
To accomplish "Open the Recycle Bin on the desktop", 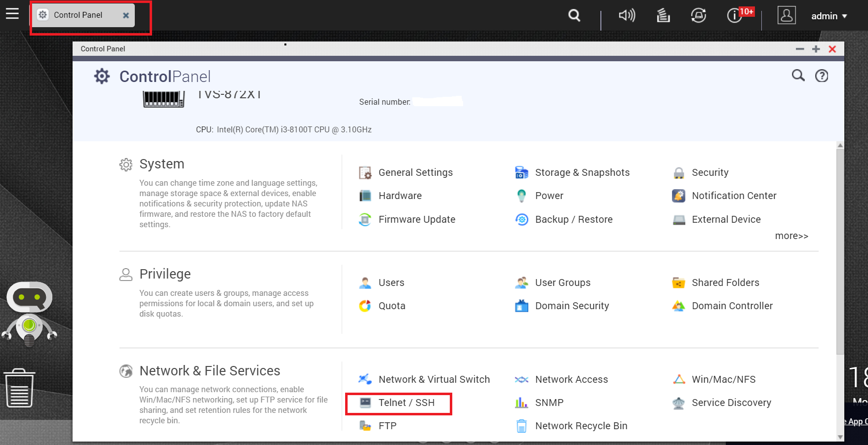I will point(19,388).
